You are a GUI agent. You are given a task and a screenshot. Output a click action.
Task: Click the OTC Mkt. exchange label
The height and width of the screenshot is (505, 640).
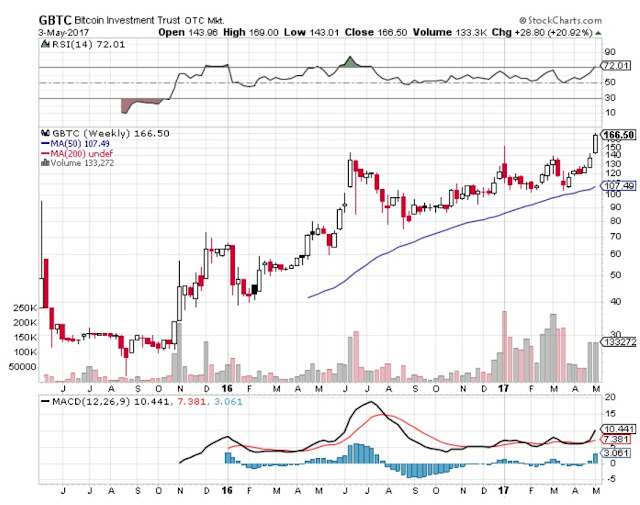coord(204,20)
